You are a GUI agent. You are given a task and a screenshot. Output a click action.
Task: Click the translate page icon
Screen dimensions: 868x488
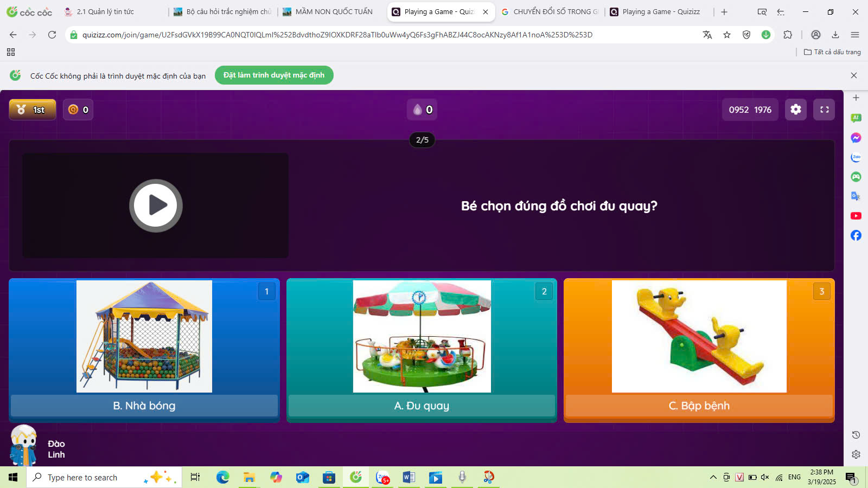707,35
